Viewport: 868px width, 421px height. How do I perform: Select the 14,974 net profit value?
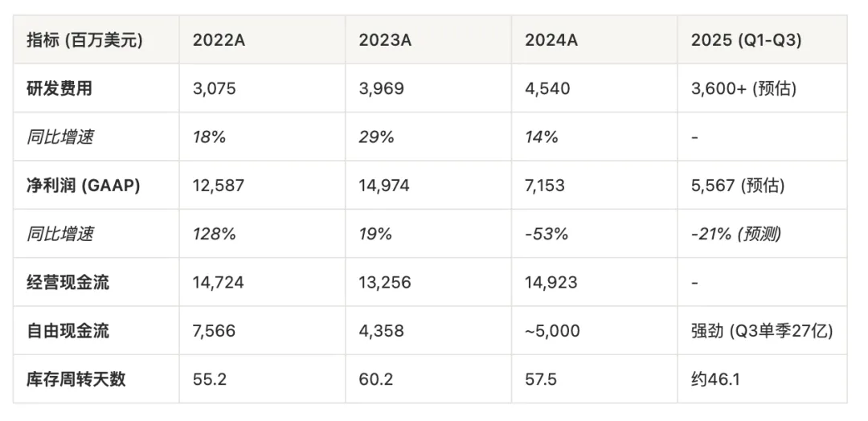coord(384,186)
